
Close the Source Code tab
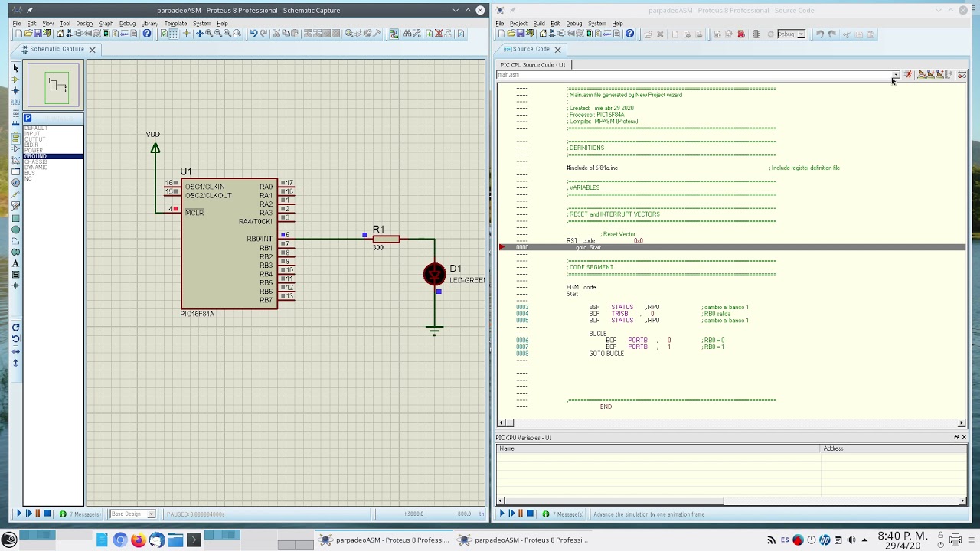tap(557, 50)
